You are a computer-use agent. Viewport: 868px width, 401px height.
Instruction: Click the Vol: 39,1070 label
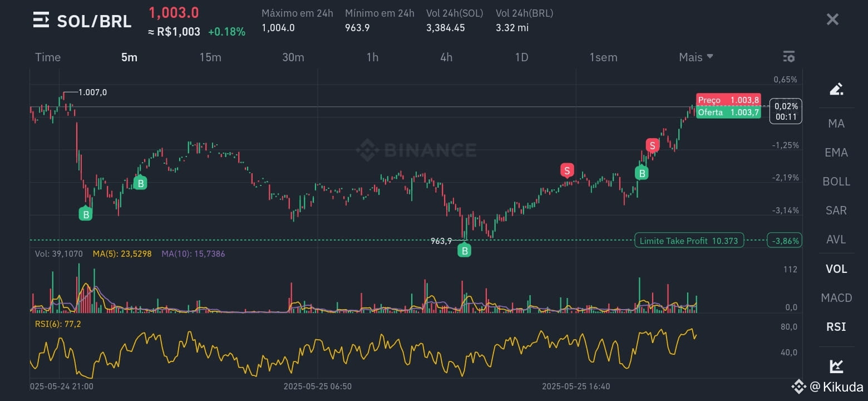(58, 253)
